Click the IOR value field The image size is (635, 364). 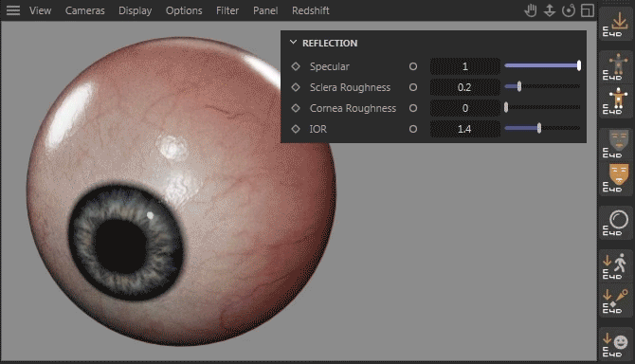point(465,129)
